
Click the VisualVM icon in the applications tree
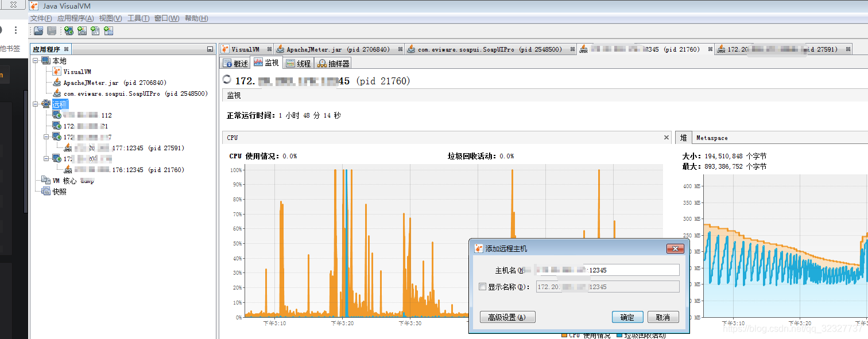point(57,72)
